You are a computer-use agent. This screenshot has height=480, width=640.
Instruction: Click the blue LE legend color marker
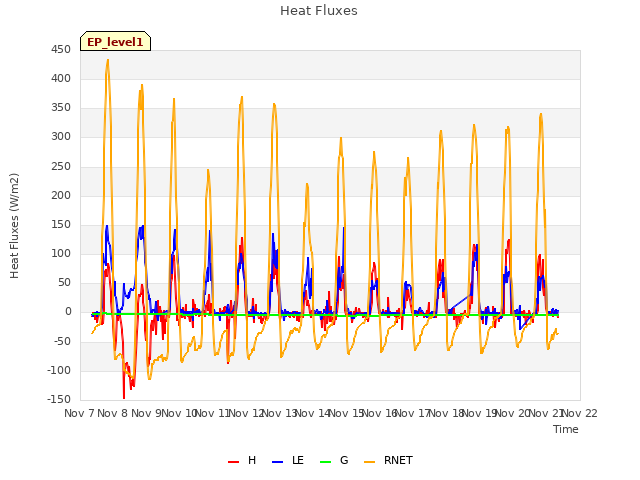pos(277,462)
